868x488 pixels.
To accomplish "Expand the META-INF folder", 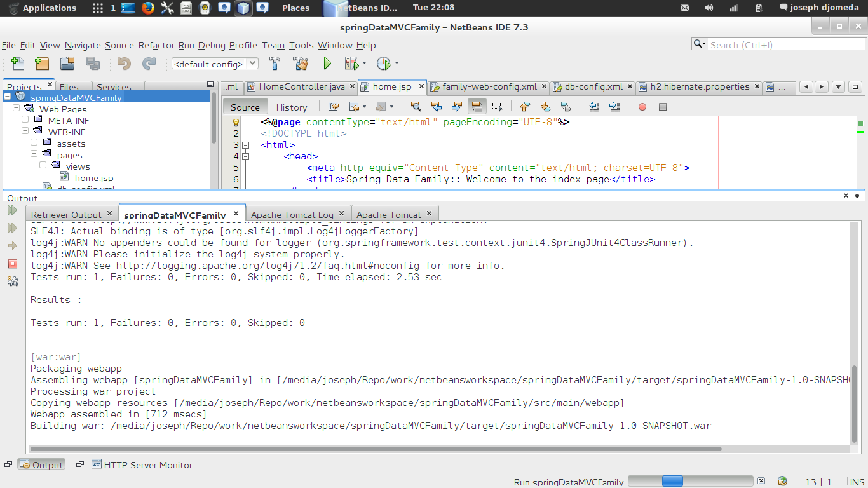I will (25, 120).
